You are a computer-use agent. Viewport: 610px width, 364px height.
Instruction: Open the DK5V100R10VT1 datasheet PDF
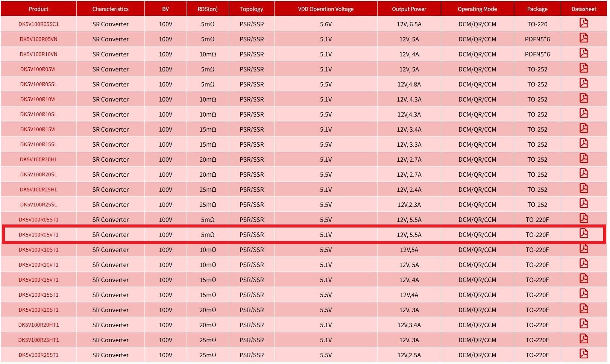pos(584,264)
